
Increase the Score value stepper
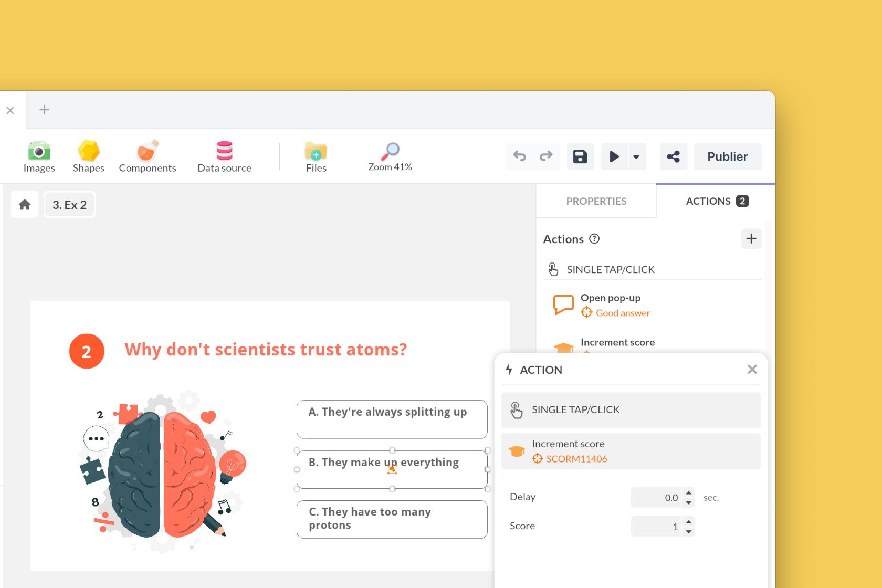[x=689, y=522]
